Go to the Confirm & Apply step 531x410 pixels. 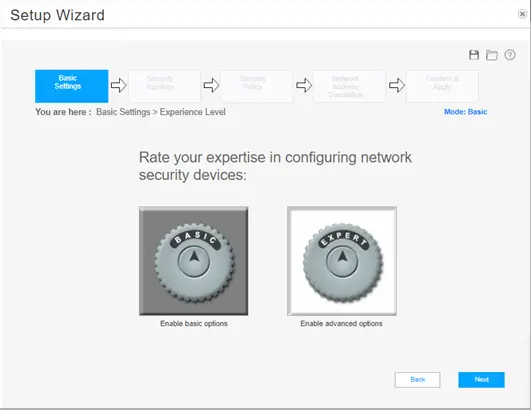click(442, 86)
